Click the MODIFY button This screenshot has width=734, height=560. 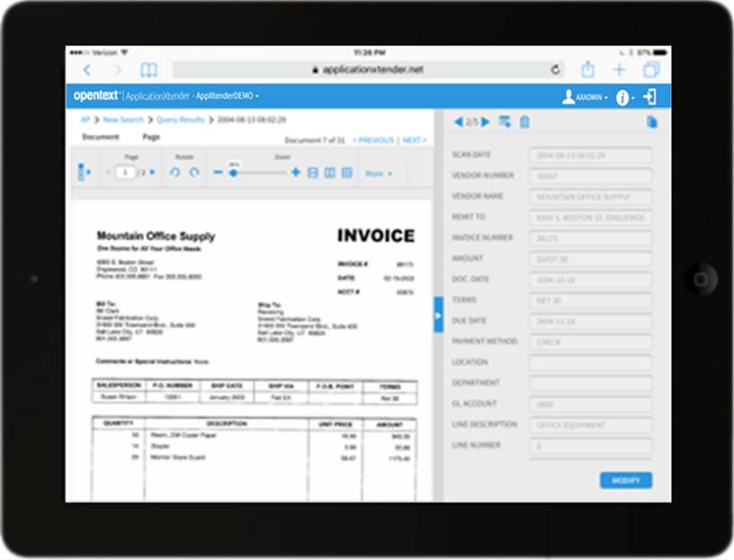[x=626, y=481]
